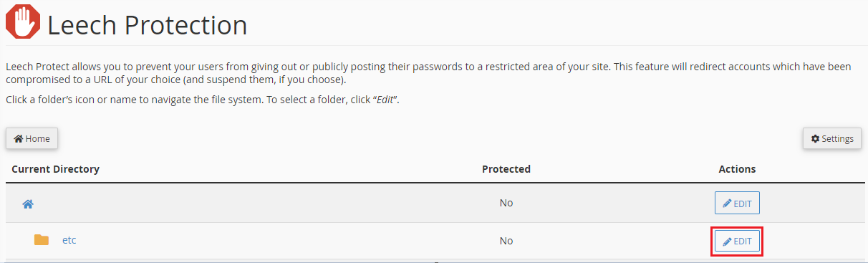Viewport: 868px width, 263px height.
Task: Click the Leech Protection page title
Action: pos(147,25)
